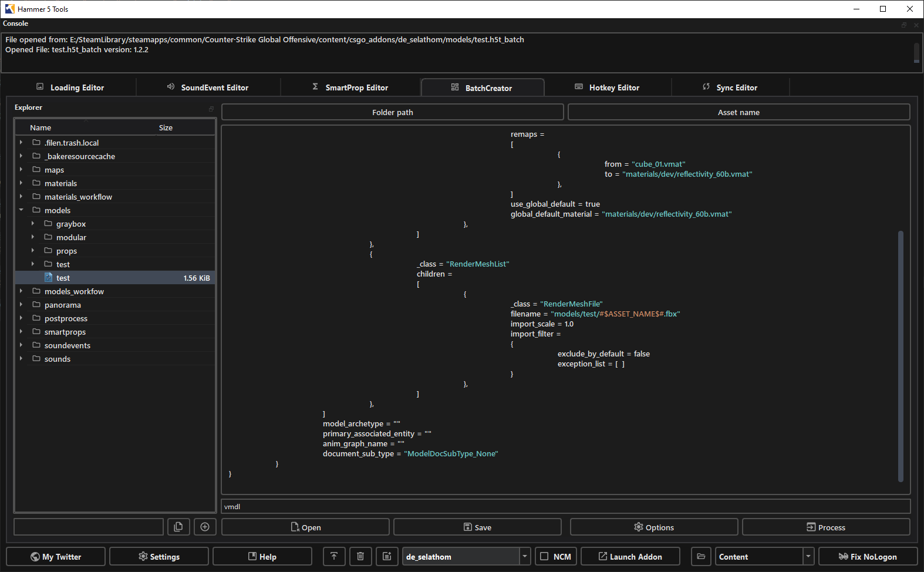Viewport: 924px width, 572px height.
Task: Open the SmartProp Editor tab
Action: pos(350,87)
